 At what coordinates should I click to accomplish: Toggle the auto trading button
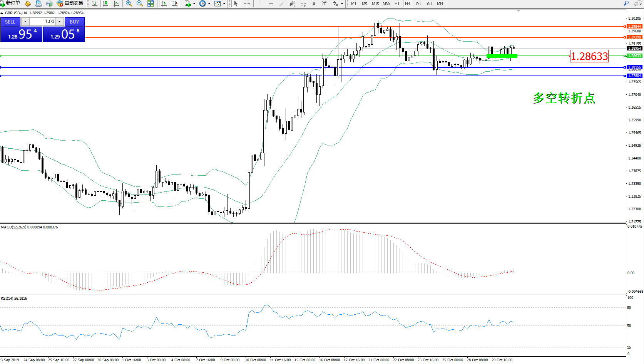70,3
